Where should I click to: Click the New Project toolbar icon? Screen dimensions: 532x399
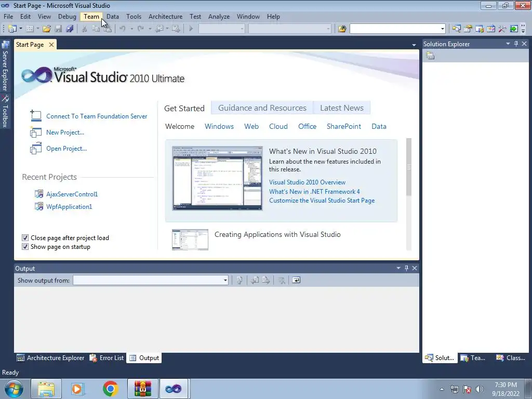coord(12,29)
